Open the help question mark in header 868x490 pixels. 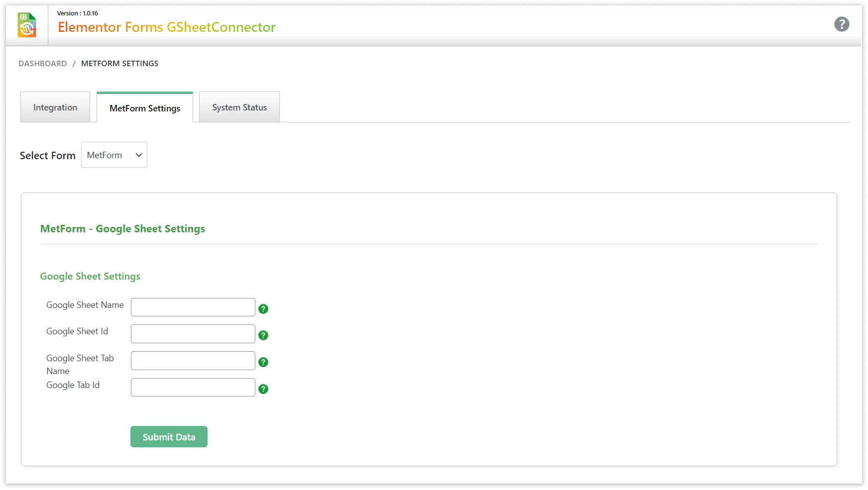[x=841, y=24]
